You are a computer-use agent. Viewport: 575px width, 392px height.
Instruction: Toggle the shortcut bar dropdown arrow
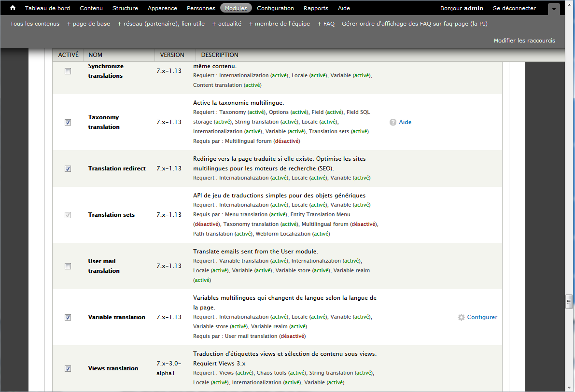[554, 9]
